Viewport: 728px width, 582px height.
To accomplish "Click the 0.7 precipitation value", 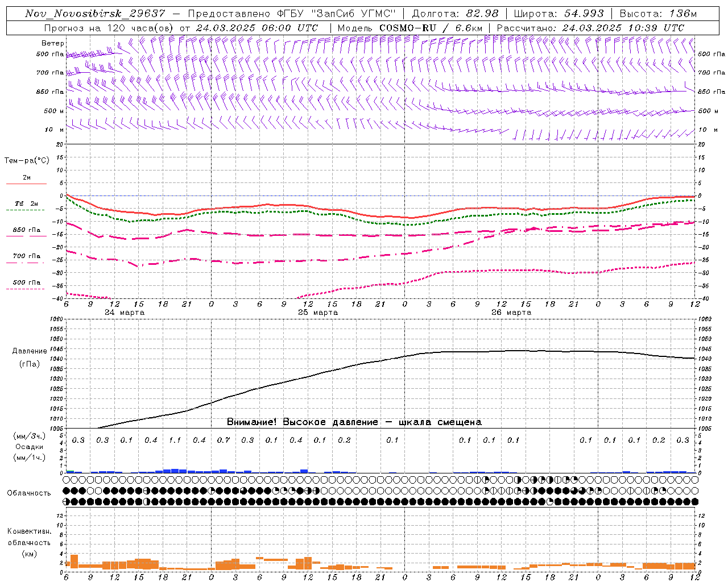I will (223, 440).
